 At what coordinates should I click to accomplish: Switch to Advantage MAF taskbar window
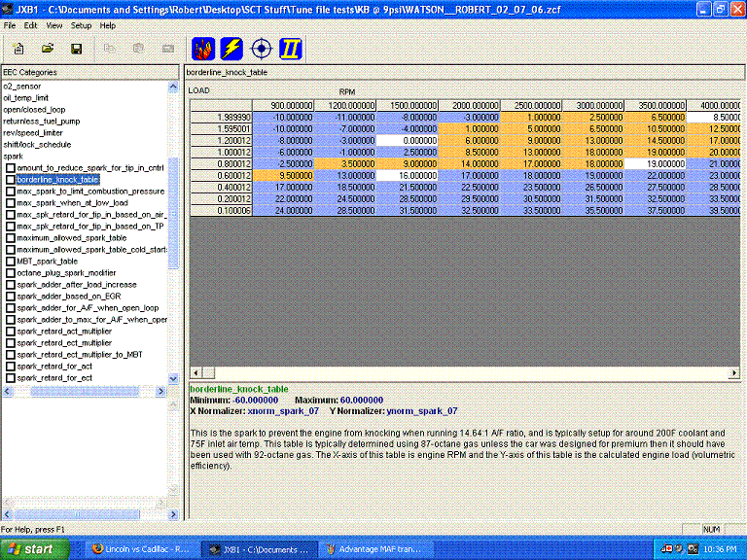[376, 549]
